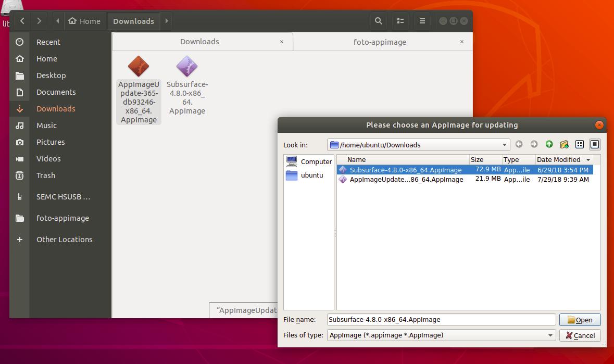The width and height of the screenshot is (614, 364).
Task: Sort file list by Name column
Action: (403, 160)
